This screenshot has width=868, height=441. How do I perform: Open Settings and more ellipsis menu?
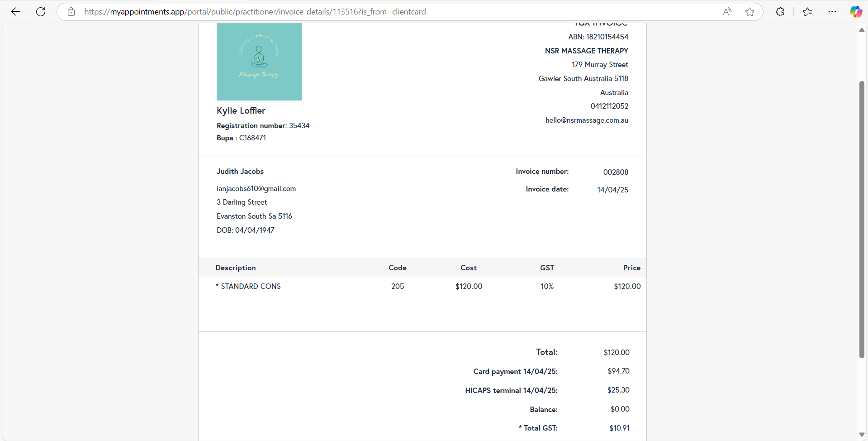pyautogui.click(x=832, y=12)
